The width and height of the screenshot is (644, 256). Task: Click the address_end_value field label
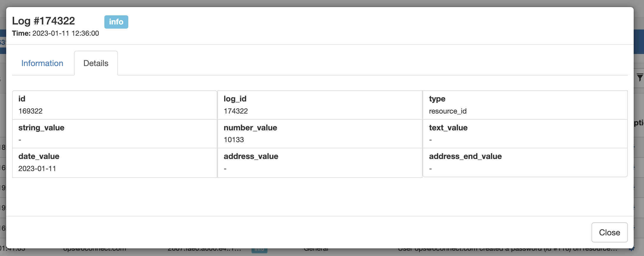(x=465, y=156)
